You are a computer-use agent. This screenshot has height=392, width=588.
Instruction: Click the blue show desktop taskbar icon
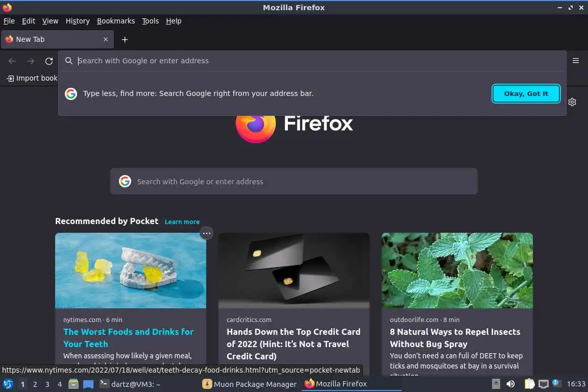click(88, 384)
